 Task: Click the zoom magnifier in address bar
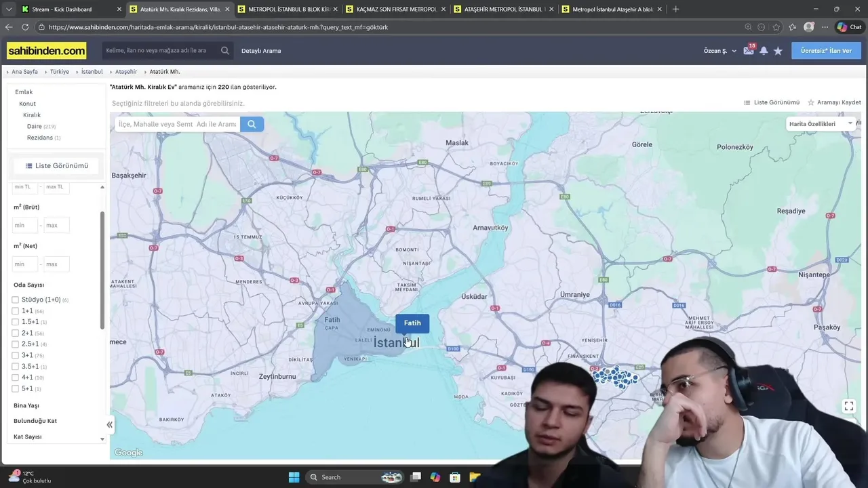pos(748,27)
